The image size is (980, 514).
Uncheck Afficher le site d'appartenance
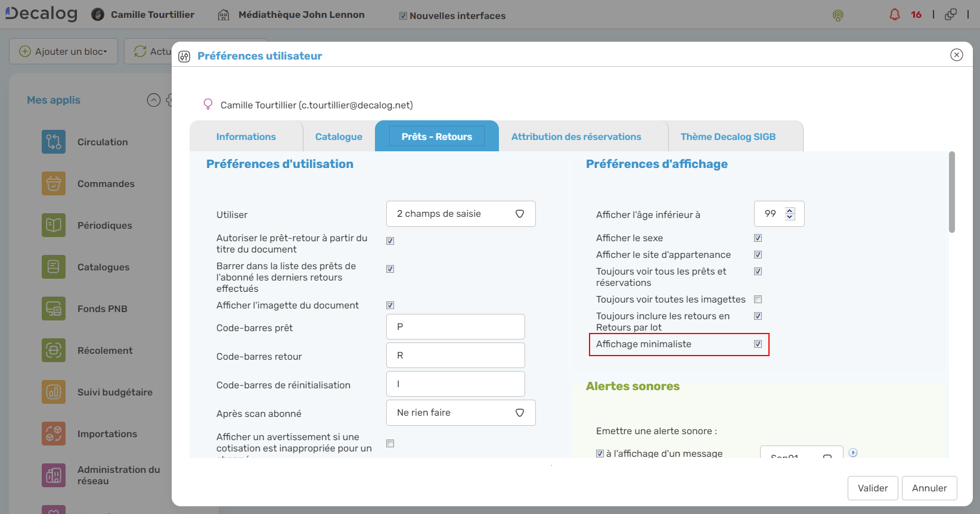click(x=758, y=254)
